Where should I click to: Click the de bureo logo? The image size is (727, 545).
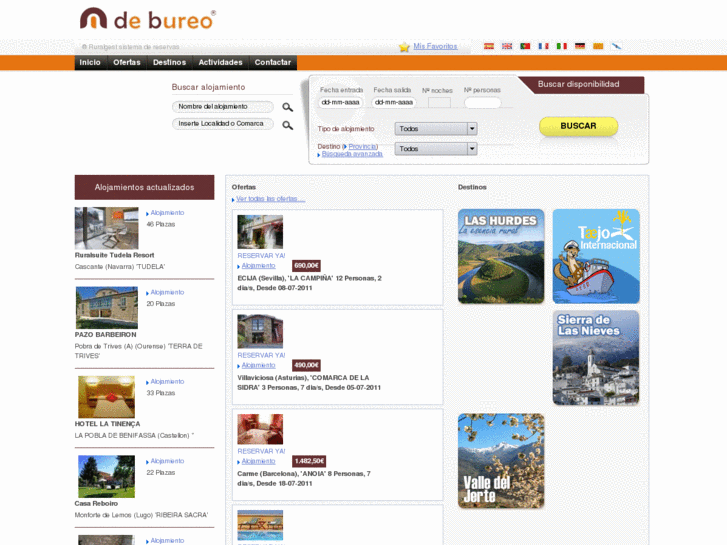(x=147, y=19)
